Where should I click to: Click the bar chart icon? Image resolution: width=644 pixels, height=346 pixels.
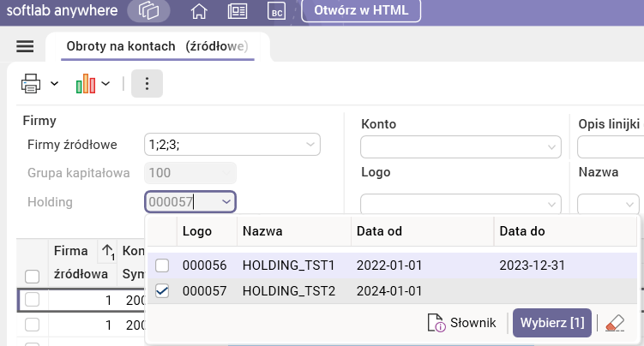tap(85, 84)
